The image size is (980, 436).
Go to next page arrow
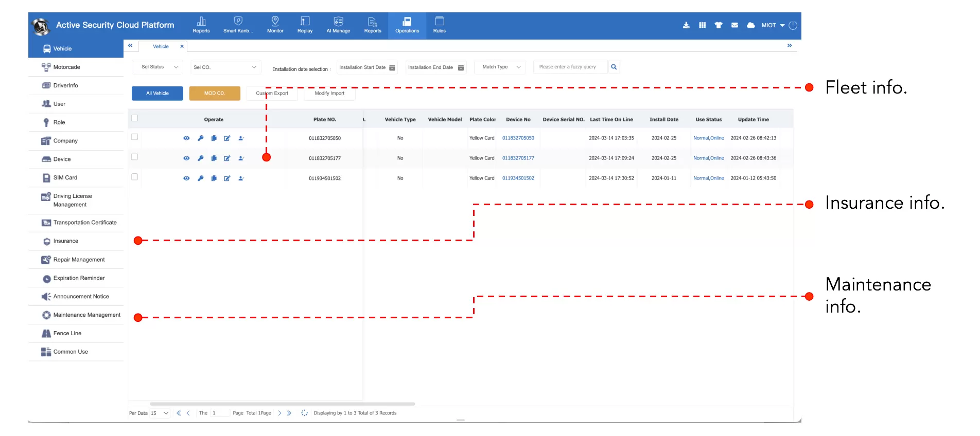279,413
